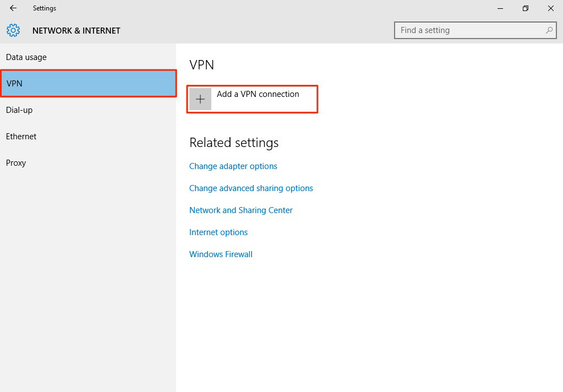The height and width of the screenshot is (392, 563).
Task: Click the NETWORK & INTERNET header title
Action: coord(76,31)
